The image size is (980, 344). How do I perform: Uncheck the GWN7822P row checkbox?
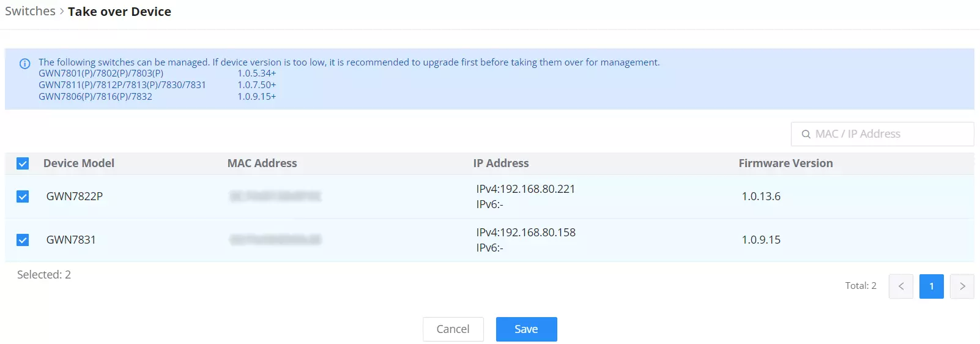coord(23,196)
